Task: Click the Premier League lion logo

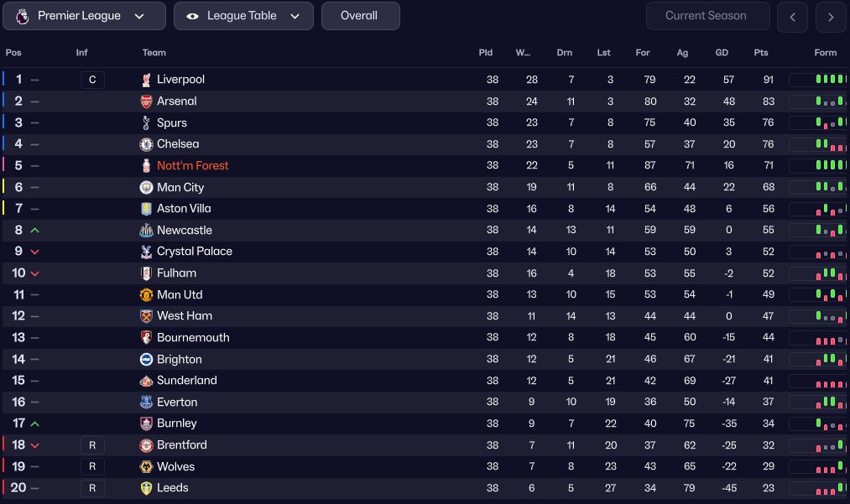Action: 22,16
